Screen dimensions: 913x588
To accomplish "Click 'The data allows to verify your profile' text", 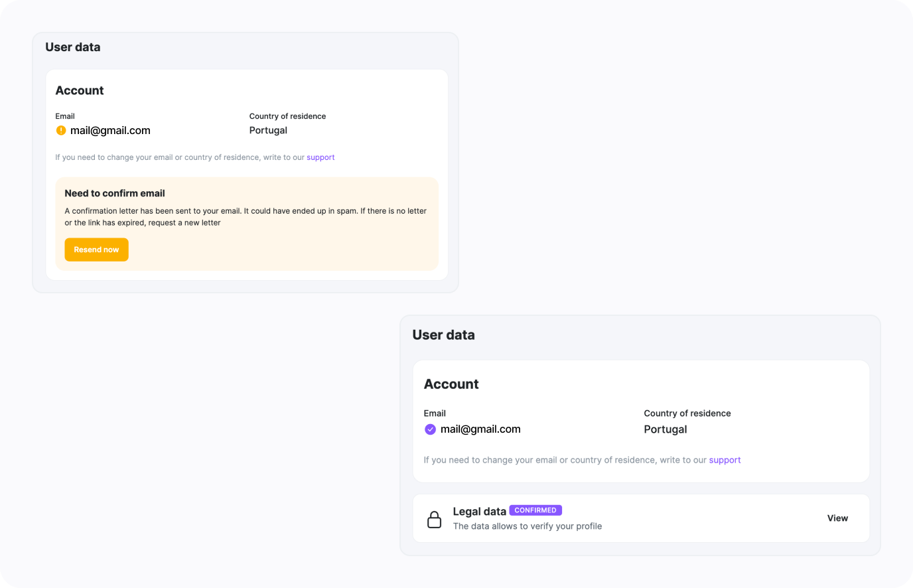I will 527,526.
